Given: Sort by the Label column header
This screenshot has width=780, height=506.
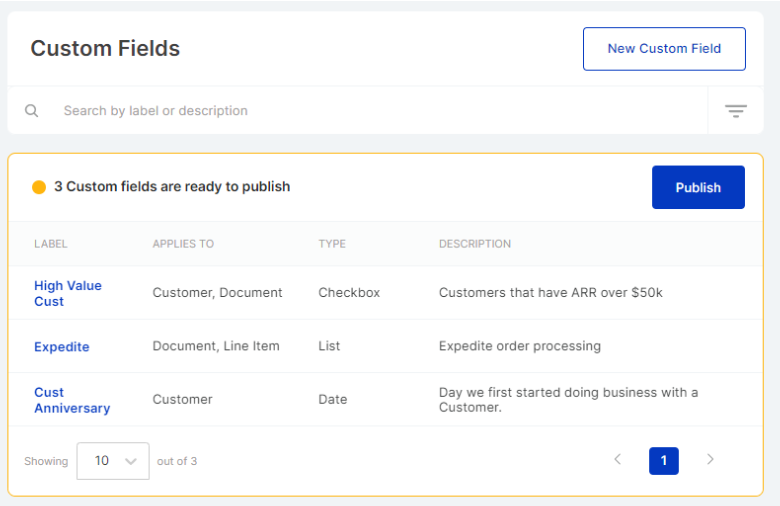Looking at the screenshot, I should pos(51,244).
